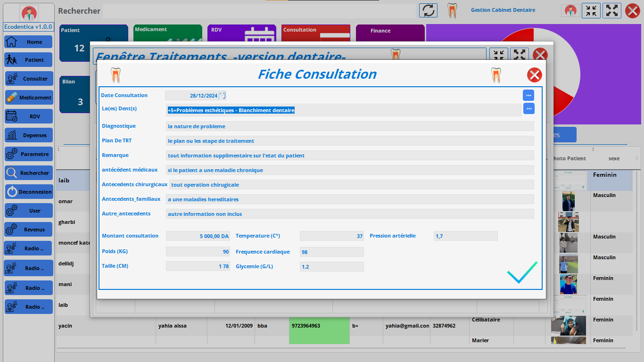The height and width of the screenshot is (362, 644).
Task: Open Parametre settings in sidebar
Action: [28, 154]
